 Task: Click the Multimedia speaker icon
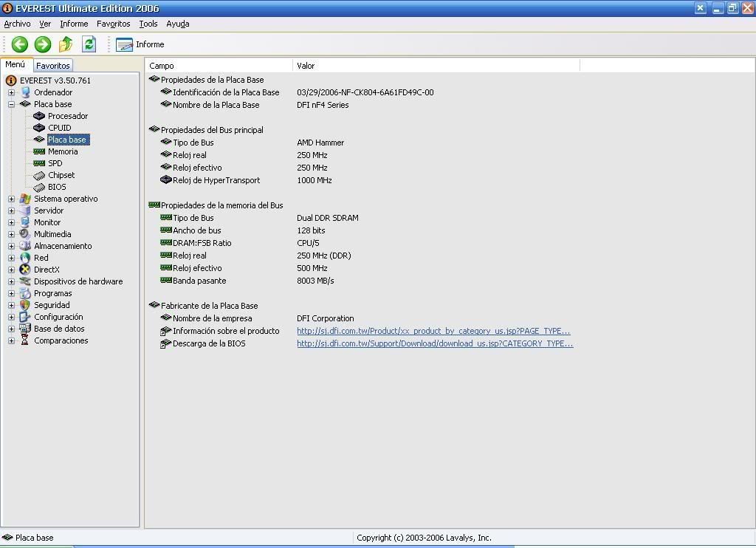point(25,234)
